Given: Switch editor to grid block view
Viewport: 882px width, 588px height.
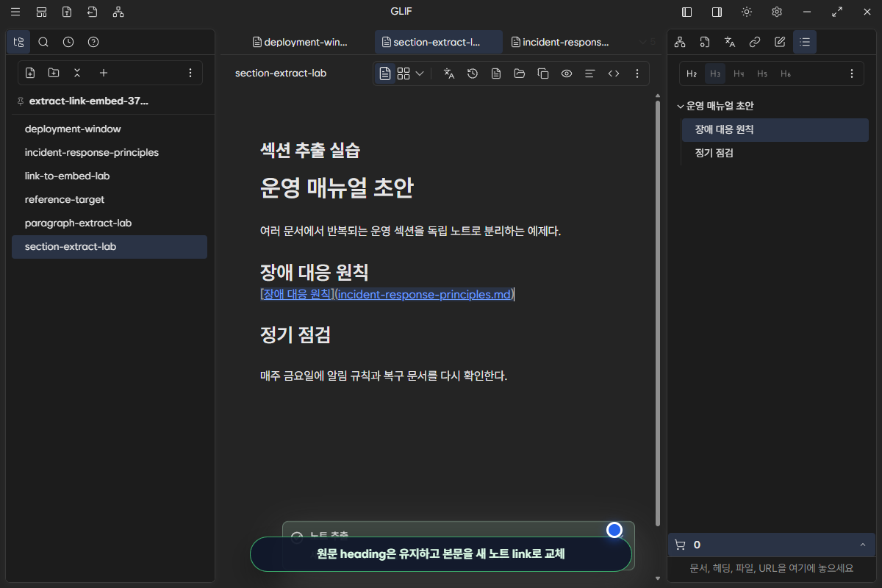Looking at the screenshot, I should point(404,73).
